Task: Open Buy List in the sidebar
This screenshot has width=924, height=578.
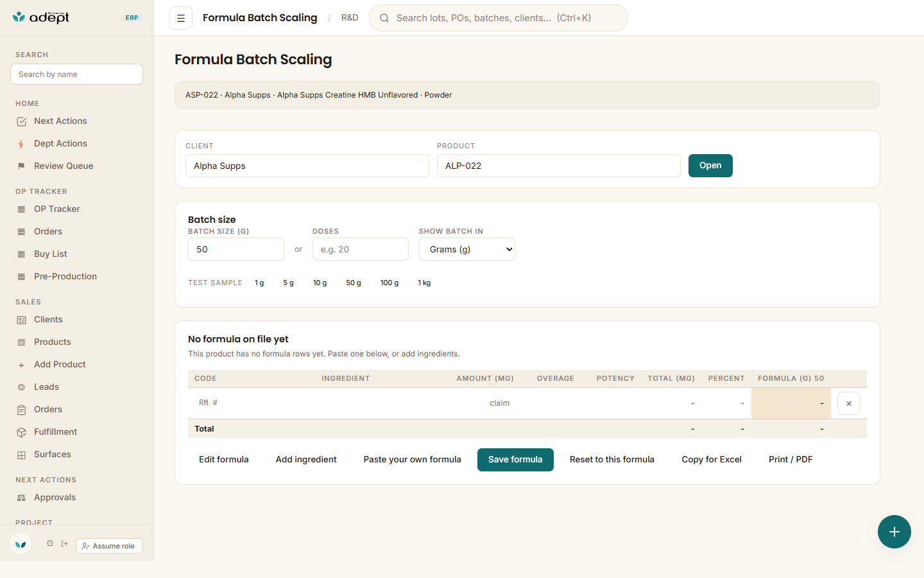Action: point(51,254)
